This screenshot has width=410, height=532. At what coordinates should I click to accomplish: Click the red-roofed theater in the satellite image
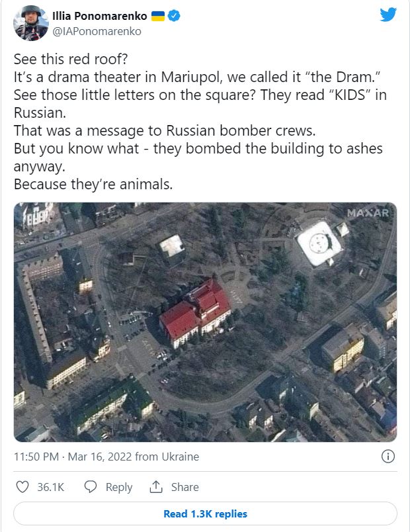pos(194,310)
